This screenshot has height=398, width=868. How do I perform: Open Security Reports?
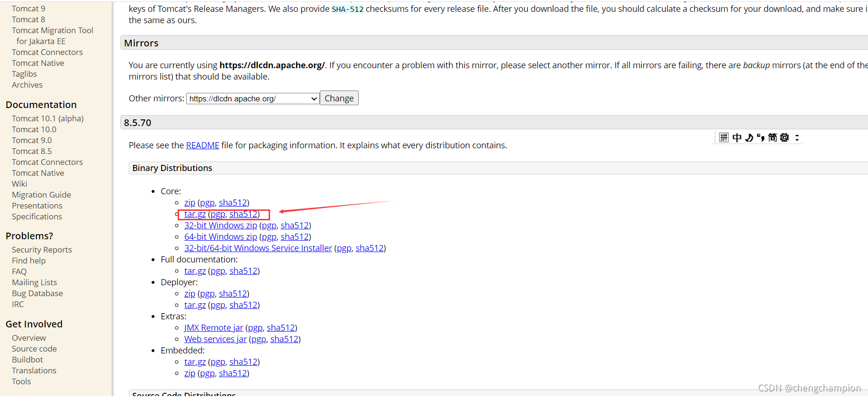42,250
